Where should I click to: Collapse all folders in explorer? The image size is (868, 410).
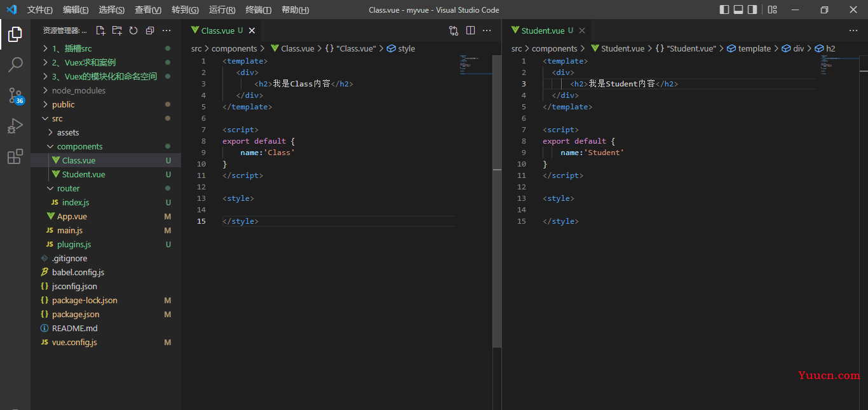pos(150,31)
